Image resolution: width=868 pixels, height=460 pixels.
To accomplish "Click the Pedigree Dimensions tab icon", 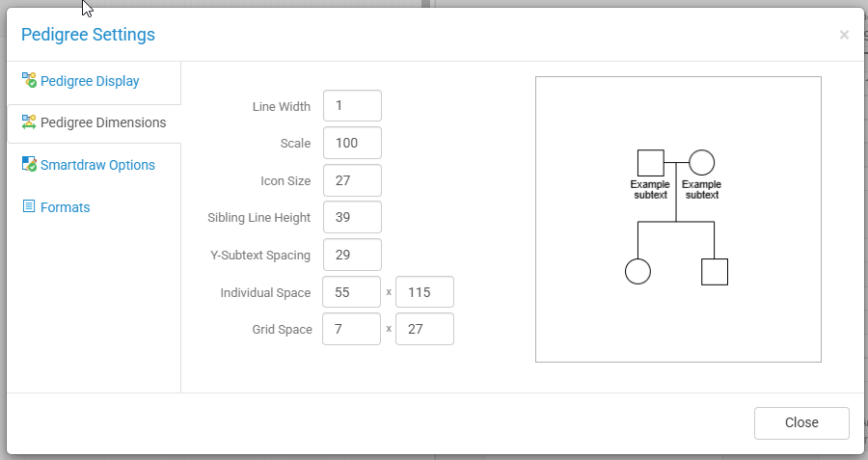I will (x=29, y=123).
